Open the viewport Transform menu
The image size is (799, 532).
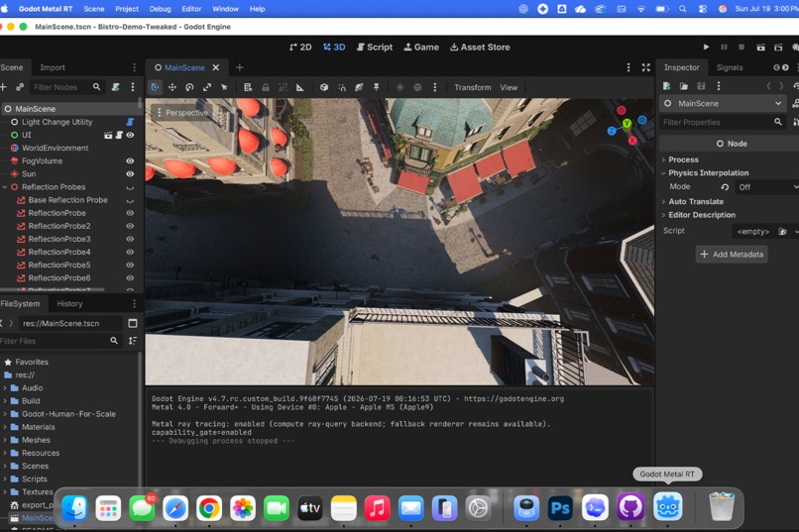[473, 87]
